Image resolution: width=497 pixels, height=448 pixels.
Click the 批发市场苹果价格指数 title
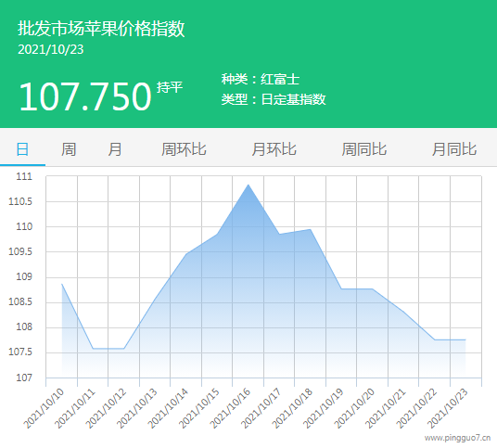pos(101,29)
